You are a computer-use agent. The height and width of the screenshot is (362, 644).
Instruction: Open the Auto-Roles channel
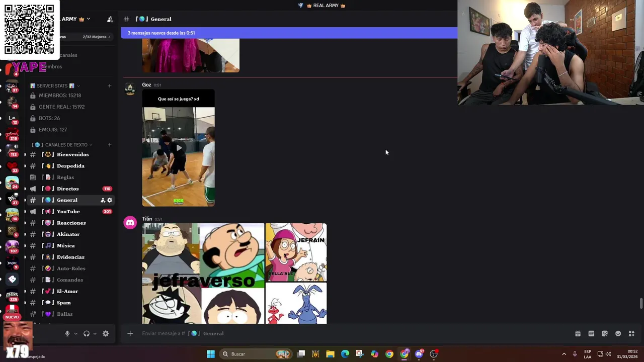tap(70, 268)
